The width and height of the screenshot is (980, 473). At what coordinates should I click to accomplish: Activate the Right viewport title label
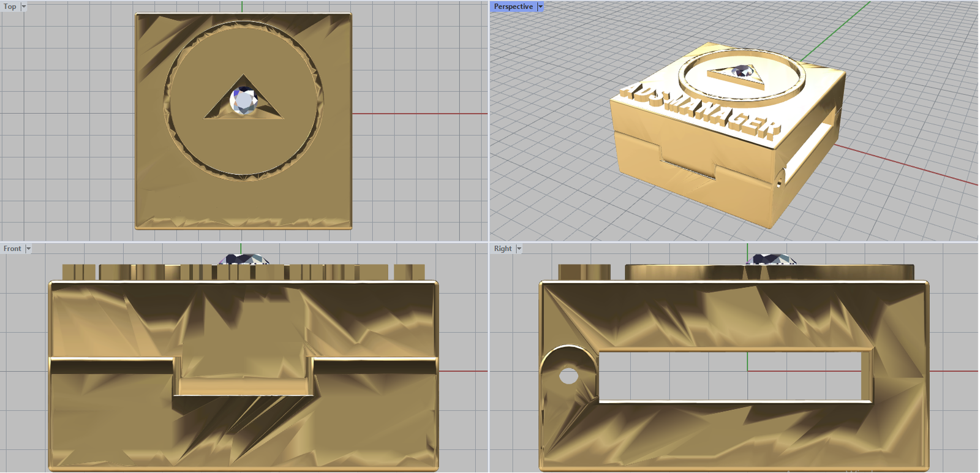point(503,249)
